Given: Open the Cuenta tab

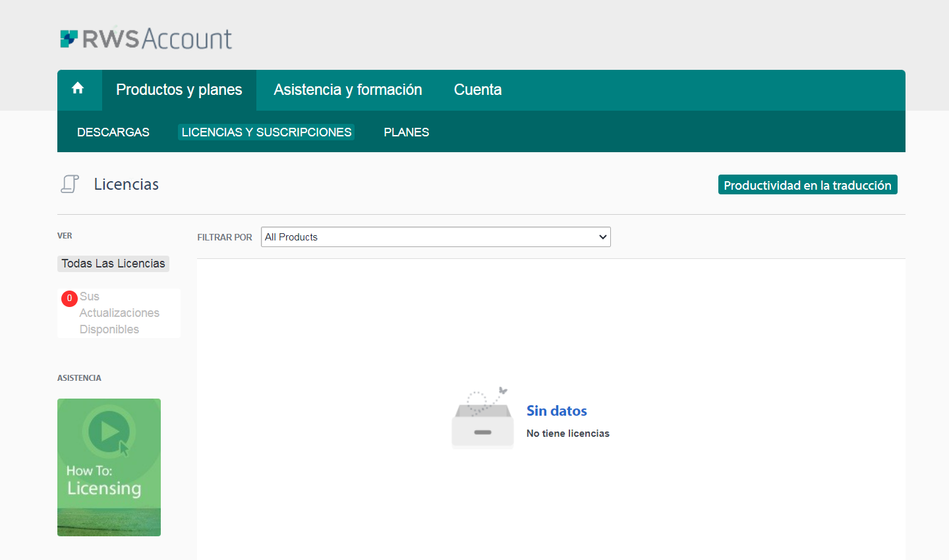Looking at the screenshot, I should 478,90.
